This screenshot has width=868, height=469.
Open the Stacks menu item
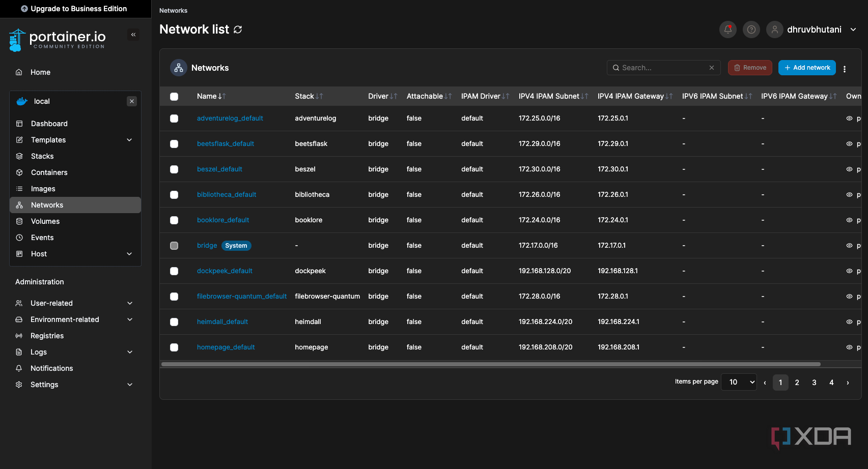pyautogui.click(x=75, y=156)
